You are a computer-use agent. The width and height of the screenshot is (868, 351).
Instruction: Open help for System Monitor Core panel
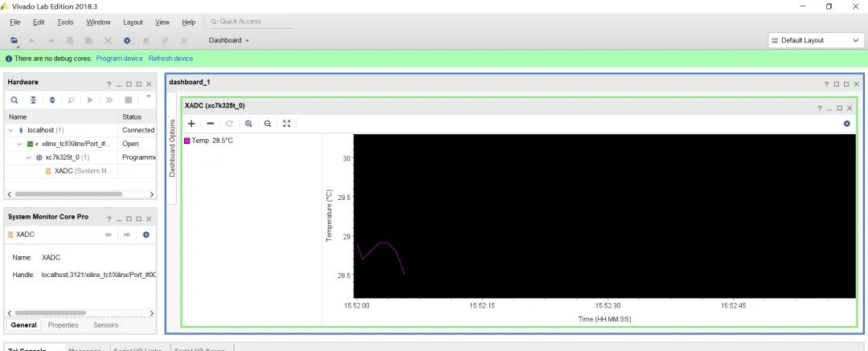pos(109,219)
